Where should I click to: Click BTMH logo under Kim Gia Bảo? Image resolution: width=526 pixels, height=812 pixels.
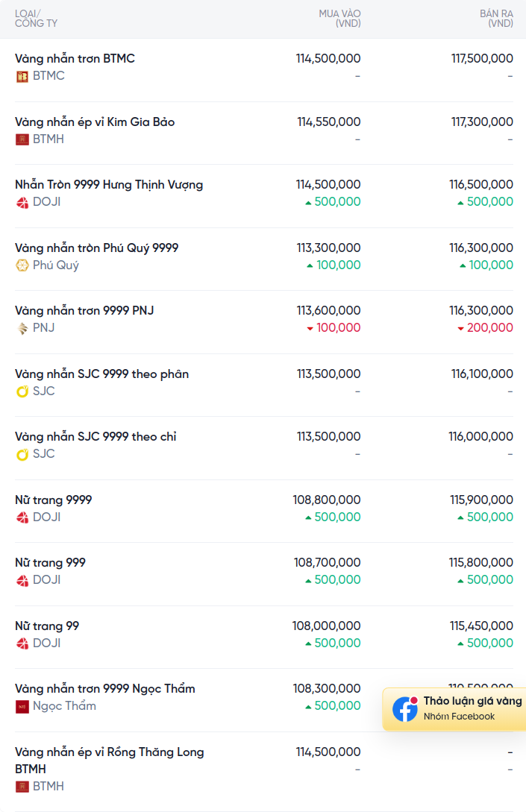click(x=22, y=139)
